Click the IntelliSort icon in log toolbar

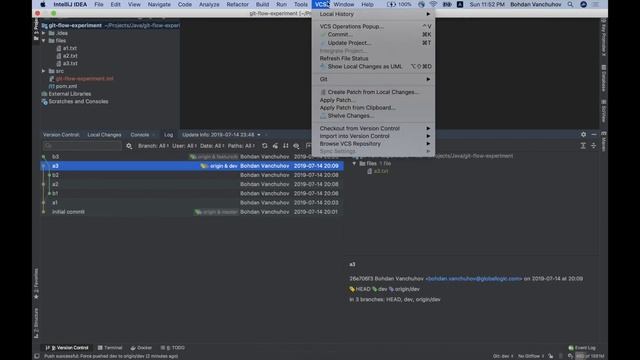coord(286,146)
